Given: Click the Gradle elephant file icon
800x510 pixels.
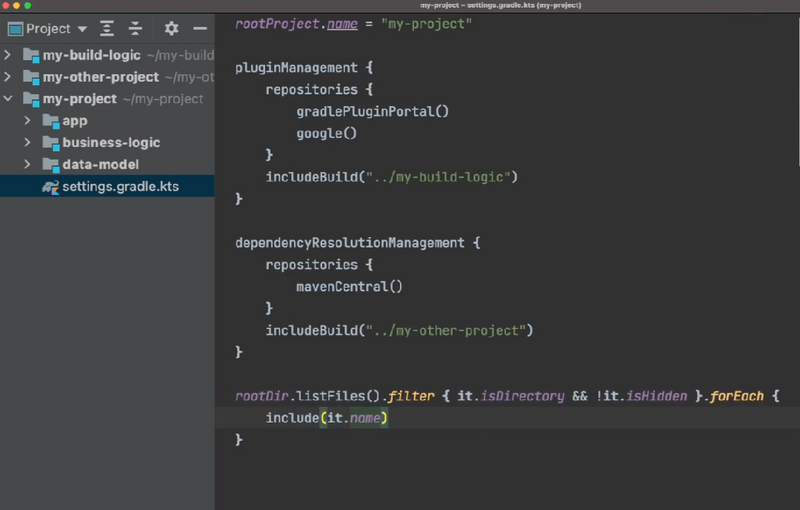Looking at the screenshot, I should click(51, 187).
